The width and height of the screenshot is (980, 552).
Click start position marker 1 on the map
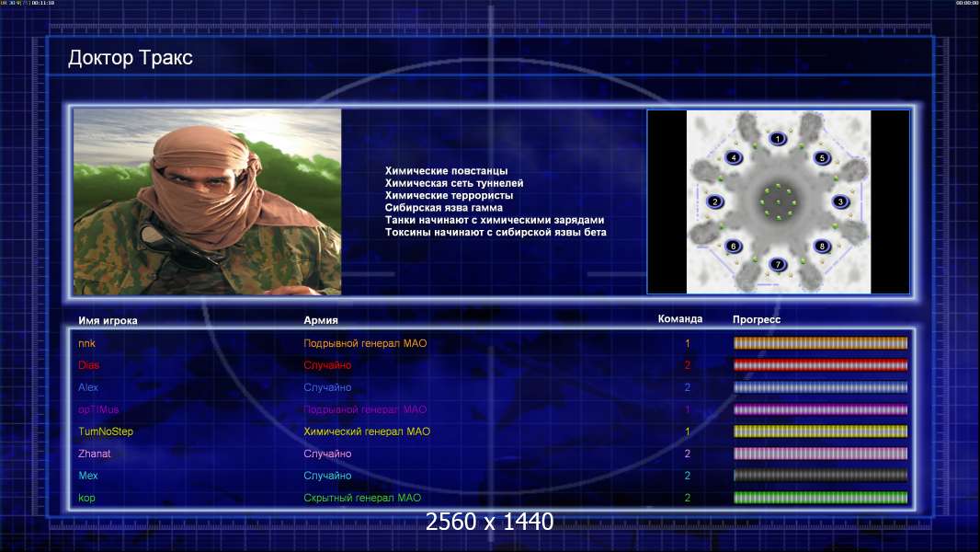778,139
